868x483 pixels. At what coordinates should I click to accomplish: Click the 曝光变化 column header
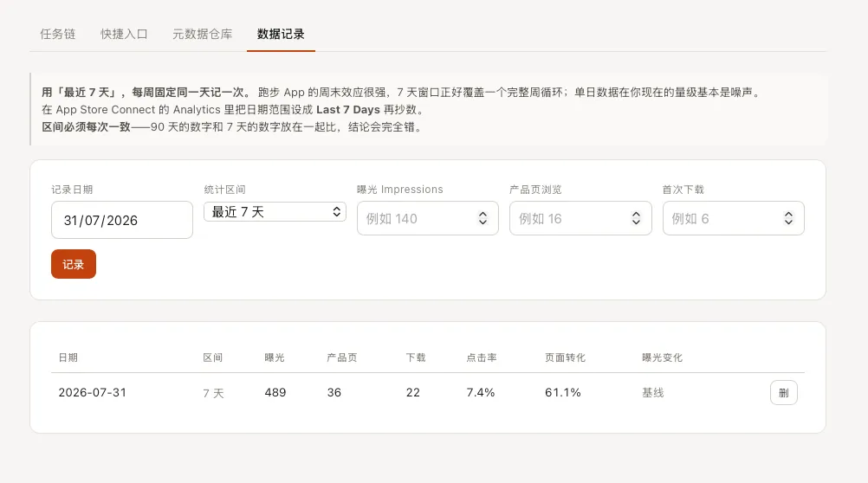tap(662, 358)
